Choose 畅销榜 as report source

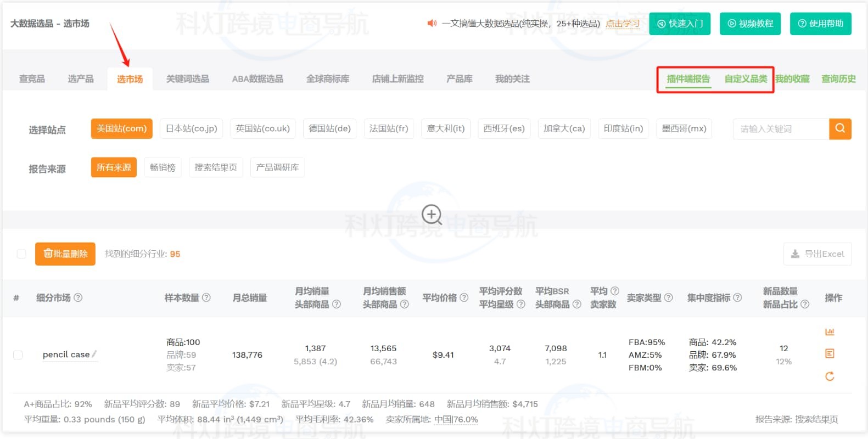click(163, 167)
